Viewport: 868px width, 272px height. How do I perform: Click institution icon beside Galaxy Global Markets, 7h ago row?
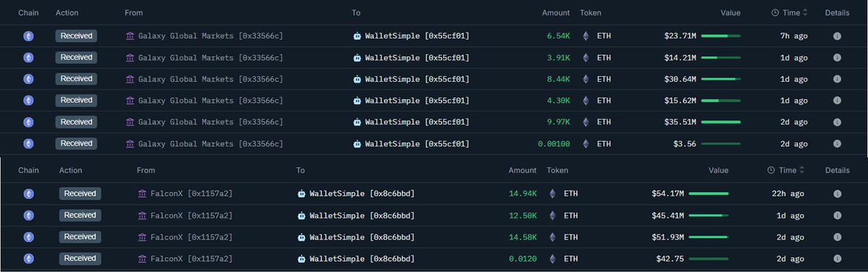click(130, 36)
